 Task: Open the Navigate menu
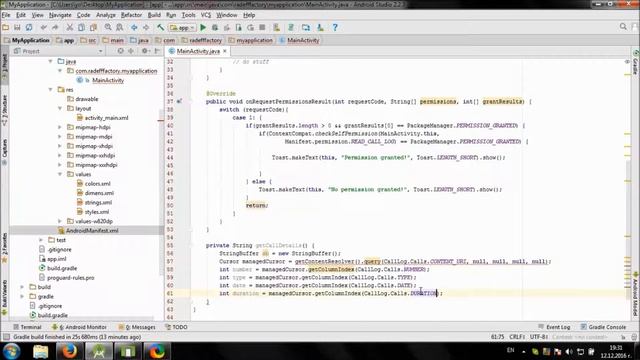tap(60, 15)
